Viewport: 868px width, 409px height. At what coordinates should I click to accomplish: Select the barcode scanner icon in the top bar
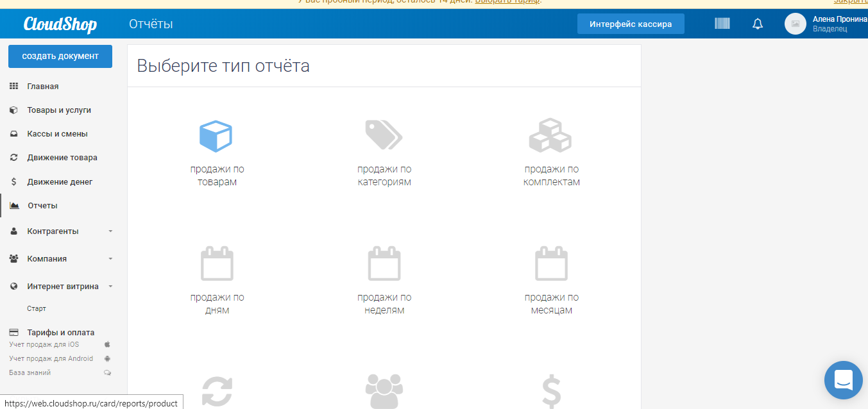pos(722,23)
